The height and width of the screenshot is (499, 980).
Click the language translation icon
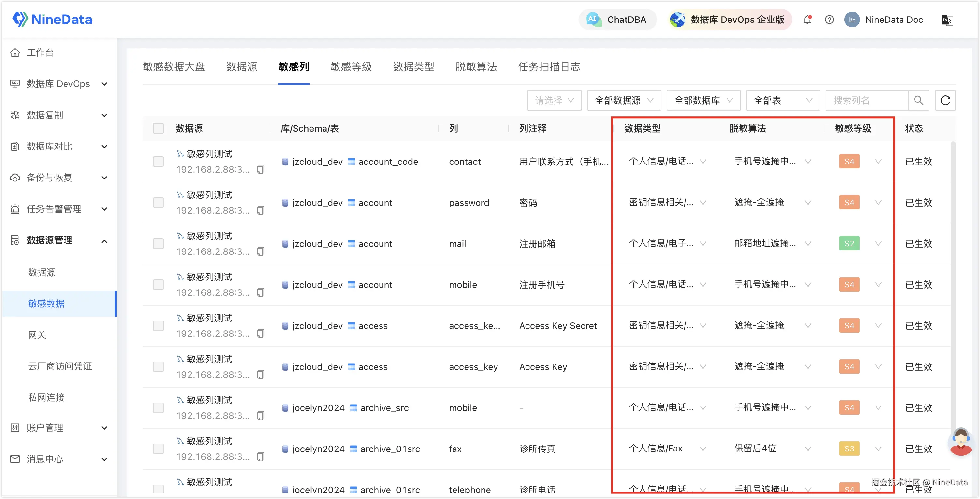point(947,20)
